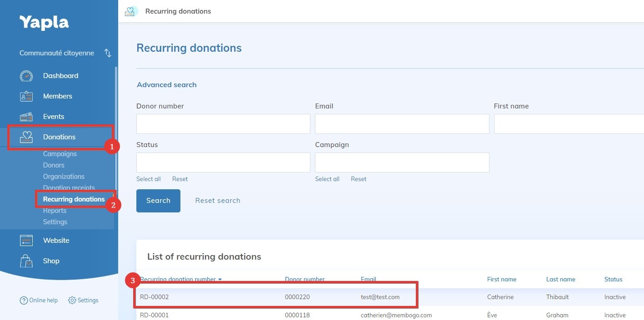Viewport: 644px width, 320px height.
Task: Click the Online help question mark icon
Action: 24,300
